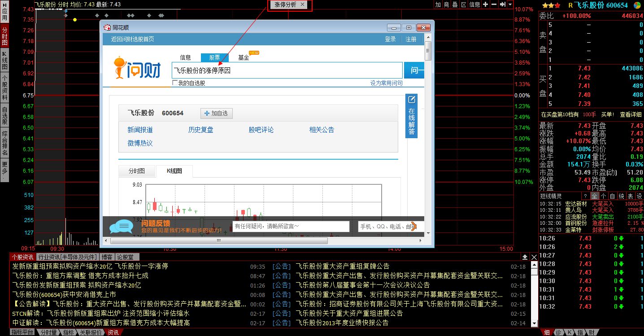
Task: Click 设为常用问句 link
Action: coord(386,83)
